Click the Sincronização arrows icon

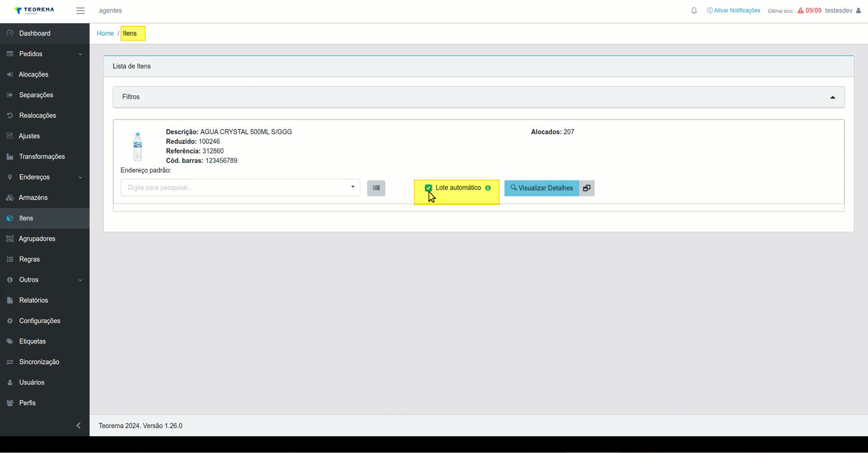[10, 362]
